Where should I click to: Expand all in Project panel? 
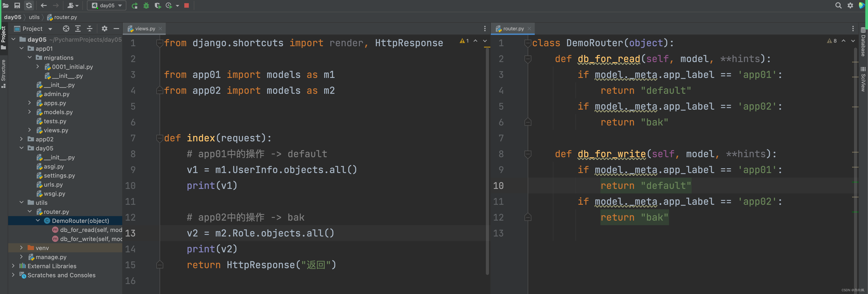tap(78, 29)
